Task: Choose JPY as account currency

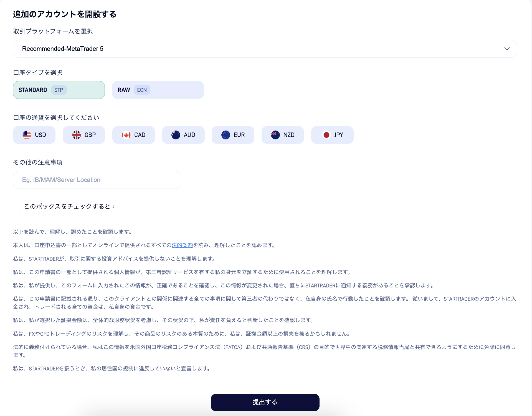Action: coord(332,135)
